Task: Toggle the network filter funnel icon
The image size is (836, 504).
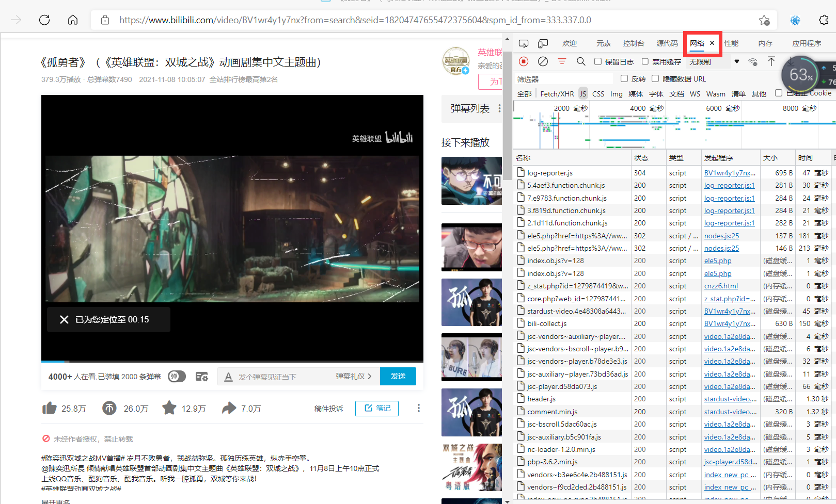Action: pyautogui.click(x=562, y=61)
